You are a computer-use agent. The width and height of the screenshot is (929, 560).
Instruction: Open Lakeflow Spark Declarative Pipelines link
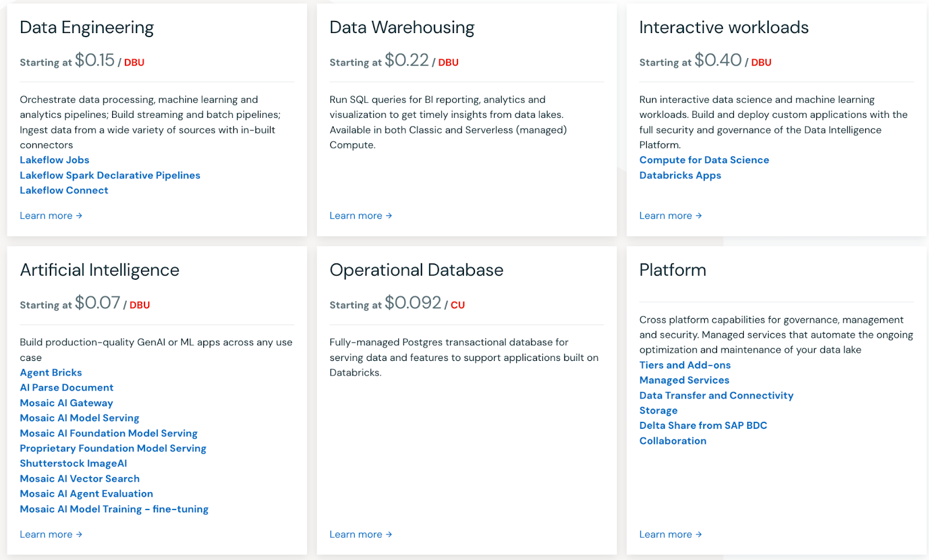(110, 175)
